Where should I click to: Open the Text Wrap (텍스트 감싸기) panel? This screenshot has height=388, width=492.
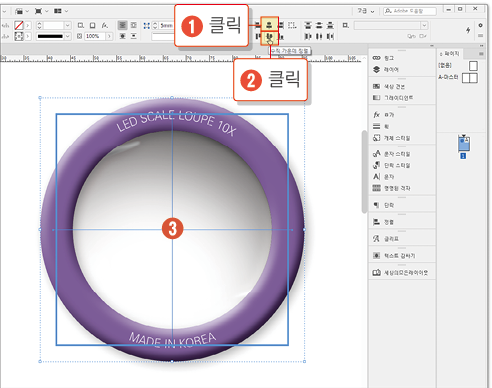(402, 256)
